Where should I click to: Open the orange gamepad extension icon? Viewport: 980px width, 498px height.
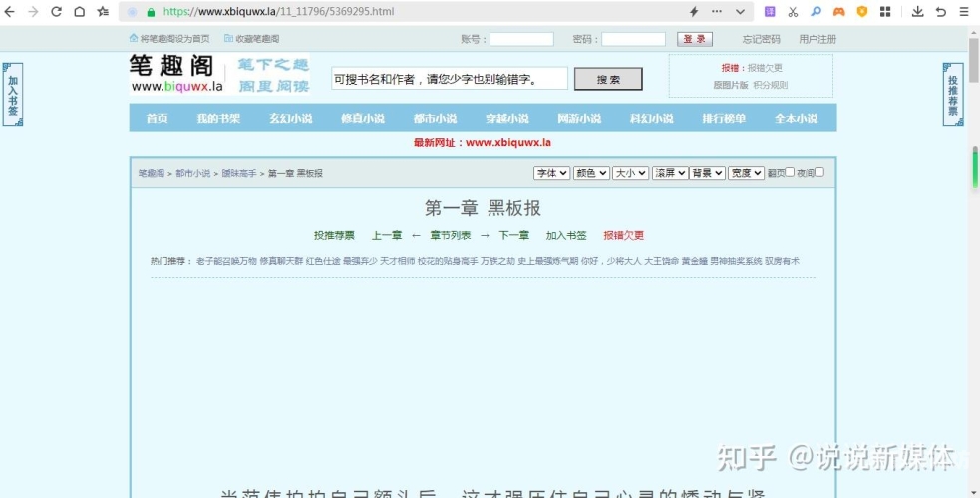coord(838,11)
